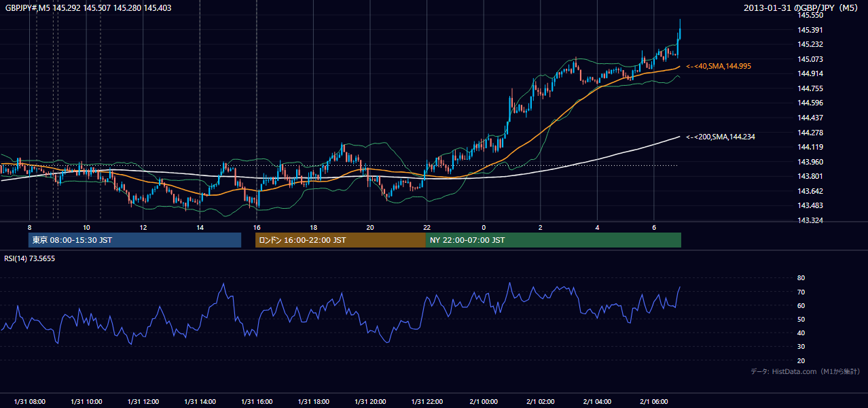Click price level 143.324 on the axis

click(811, 220)
